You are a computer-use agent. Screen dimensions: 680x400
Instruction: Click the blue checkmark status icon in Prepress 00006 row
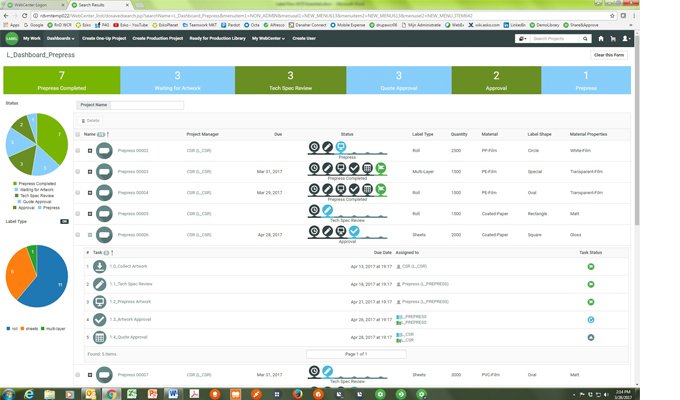[354, 231]
